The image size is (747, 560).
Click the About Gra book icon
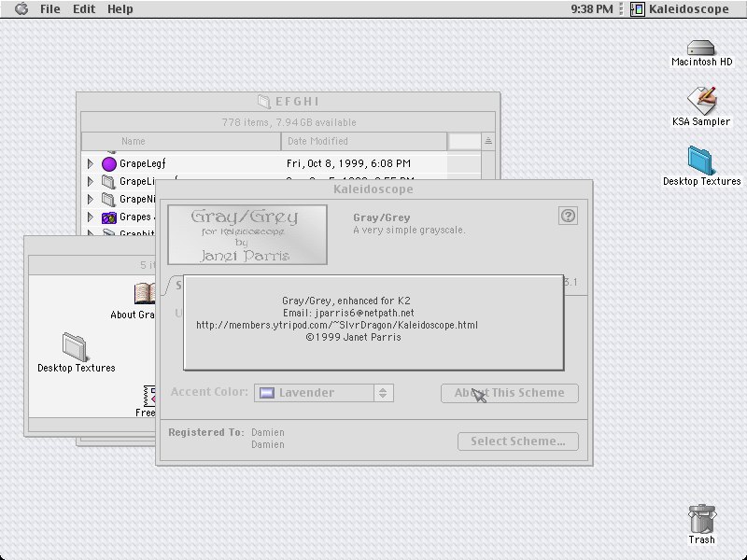(145, 293)
